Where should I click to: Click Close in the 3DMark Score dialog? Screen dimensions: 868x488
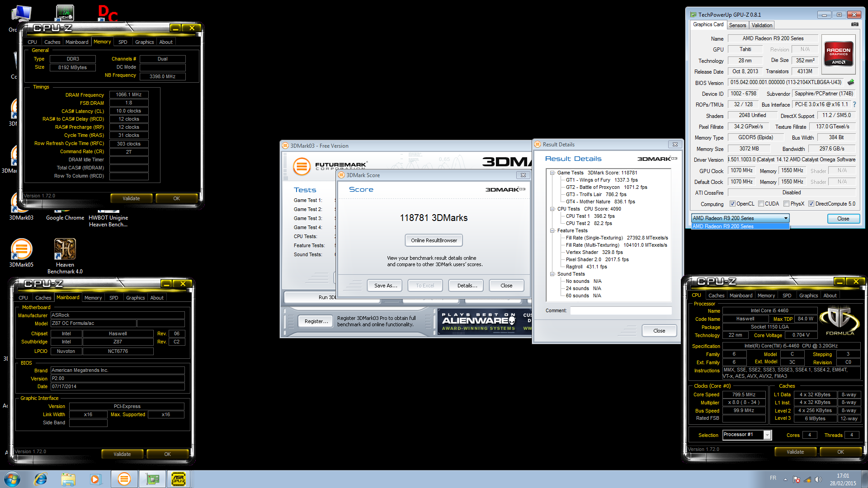(506, 286)
